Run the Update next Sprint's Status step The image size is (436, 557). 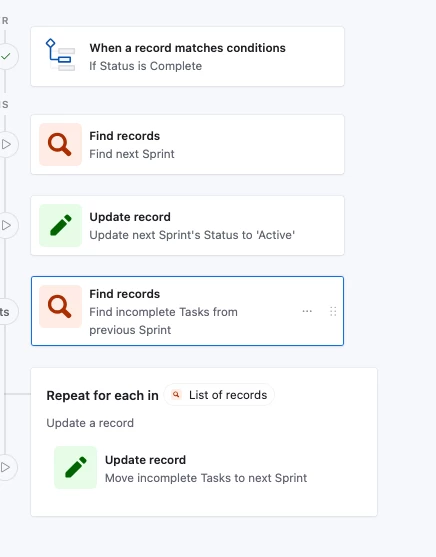6,225
